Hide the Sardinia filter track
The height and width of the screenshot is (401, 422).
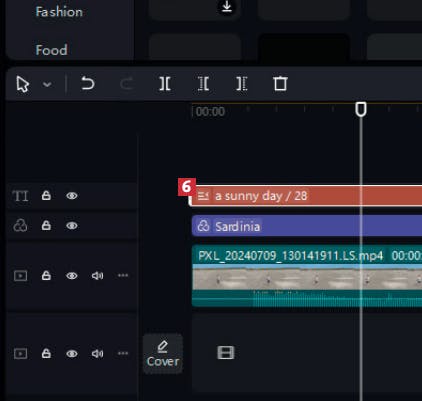coord(72,226)
